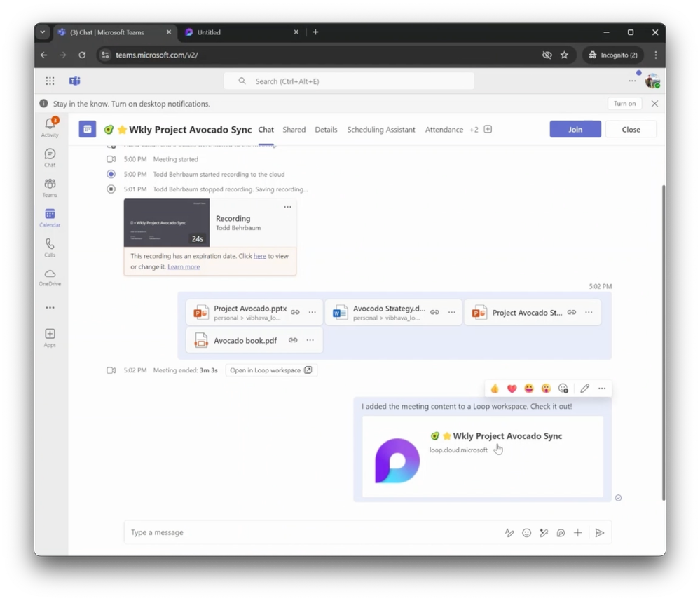This screenshot has width=700, height=601.
Task: Copy link for Project Avocado.pptx
Action: (295, 312)
